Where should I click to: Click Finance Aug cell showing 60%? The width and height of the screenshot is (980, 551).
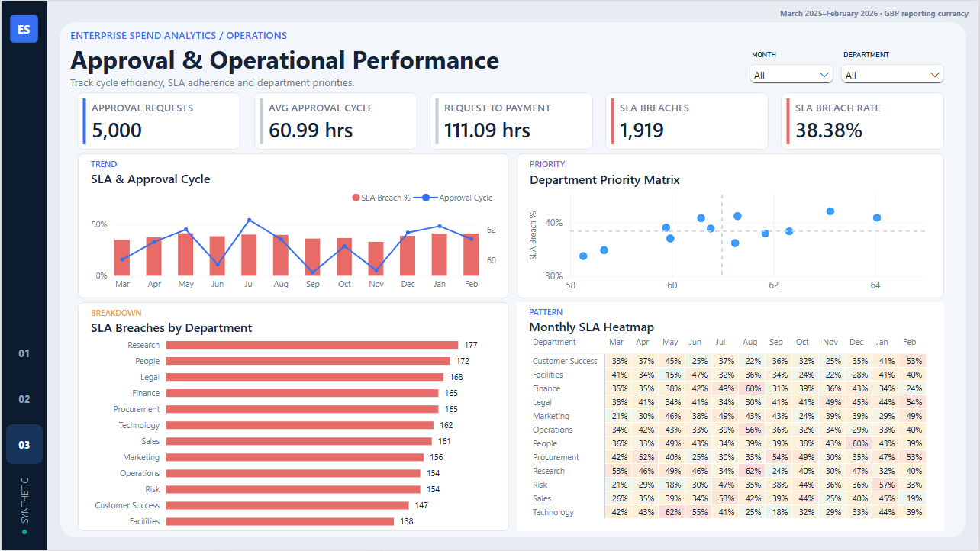pyautogui.click(x=750, y=388)
